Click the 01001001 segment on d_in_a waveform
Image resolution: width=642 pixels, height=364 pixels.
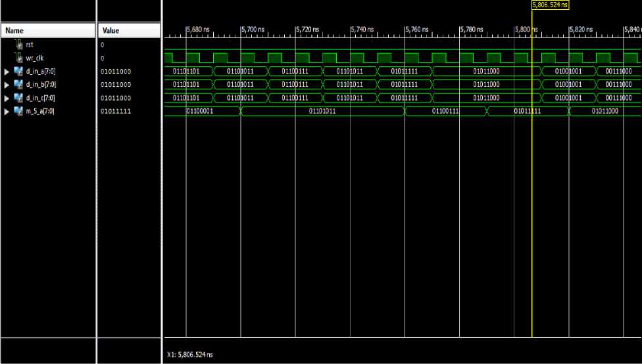tap(568, 71)
